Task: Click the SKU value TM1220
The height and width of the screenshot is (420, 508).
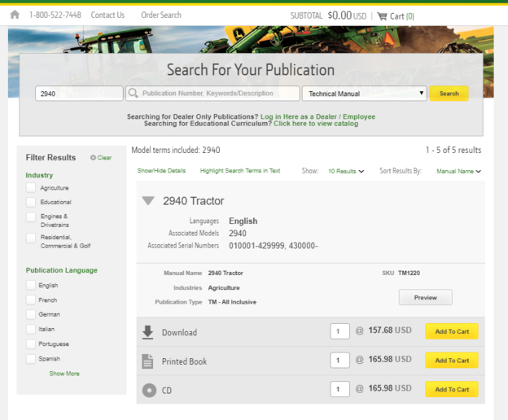Action: 409,273
